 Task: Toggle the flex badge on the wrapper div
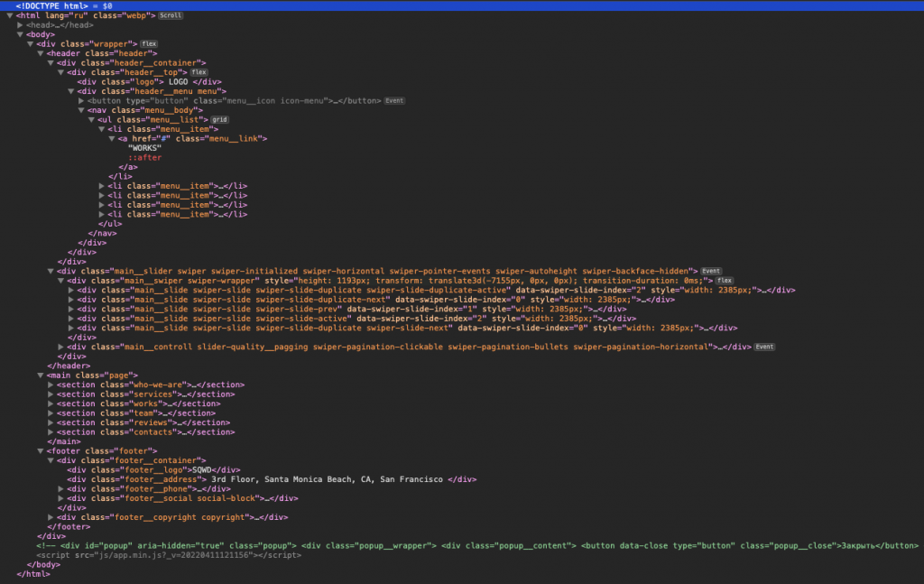coord(149,43)
